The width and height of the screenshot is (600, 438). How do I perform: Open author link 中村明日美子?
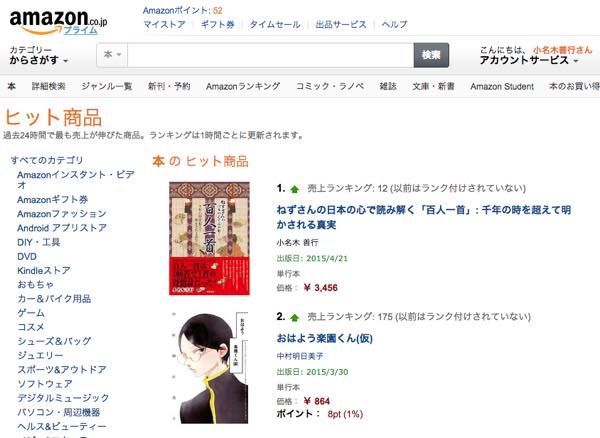click(300, 356)
